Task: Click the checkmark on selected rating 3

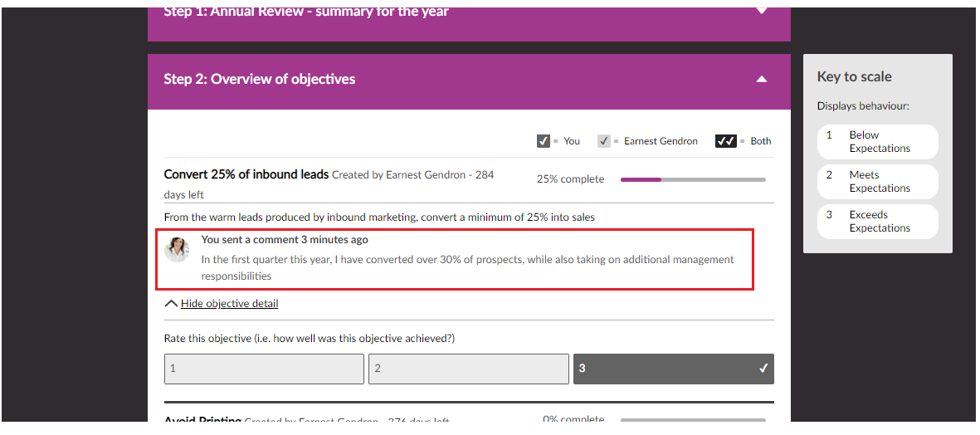Action: pos(763,369)
